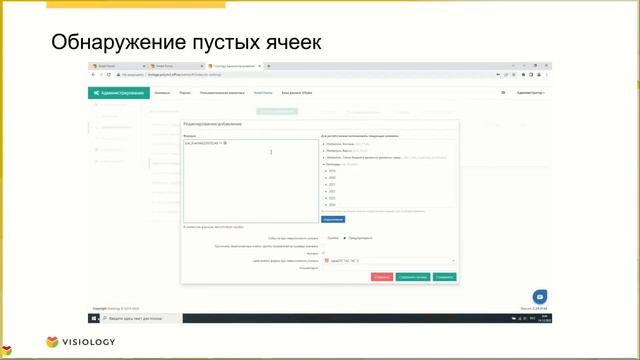
Task: Click the middle green save-copy button
Action: coord(413,277)
